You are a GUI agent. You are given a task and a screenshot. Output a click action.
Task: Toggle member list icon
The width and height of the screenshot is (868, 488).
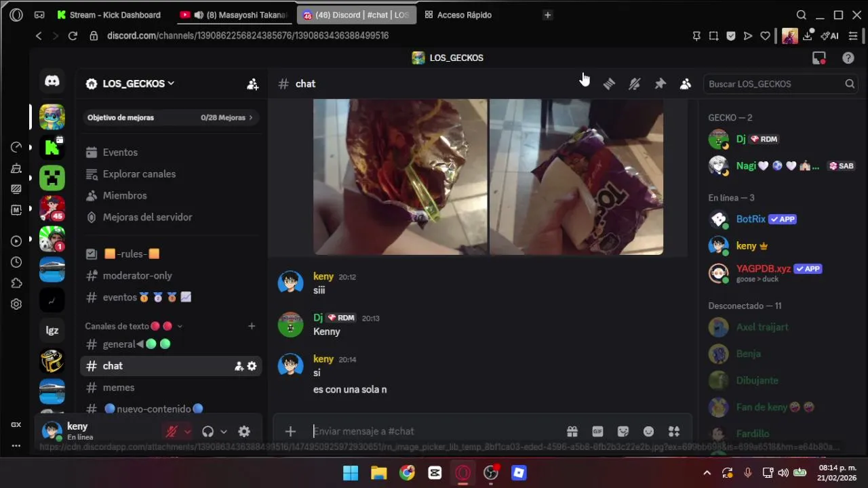click(x=686, y=84)
